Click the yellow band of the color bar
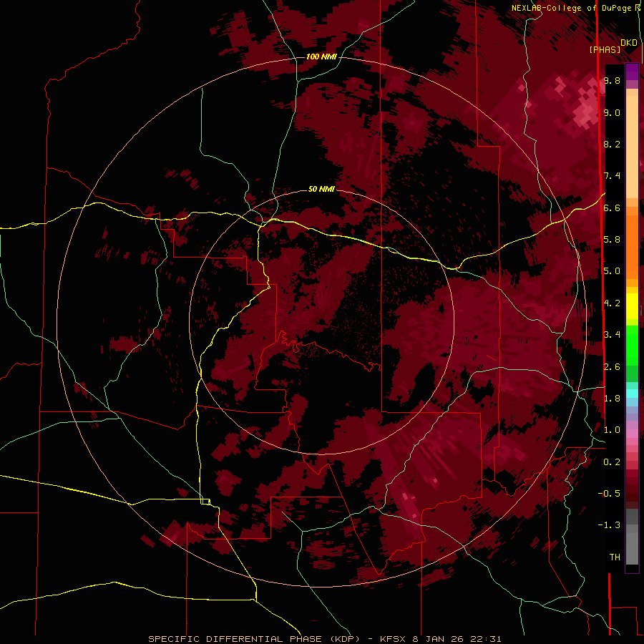 (632, 306)
